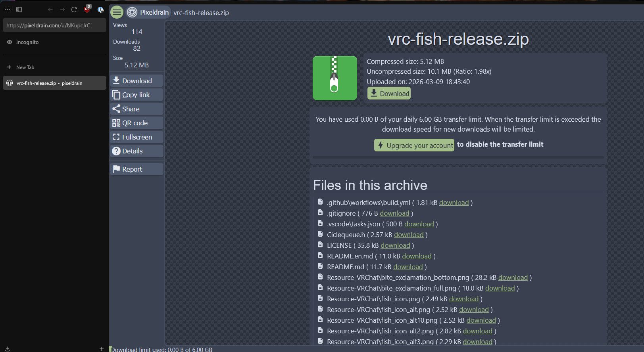Click the file icon beside bite_exclamation_bottom.png
Screen dimensions: 644x352
pos(320,277)
